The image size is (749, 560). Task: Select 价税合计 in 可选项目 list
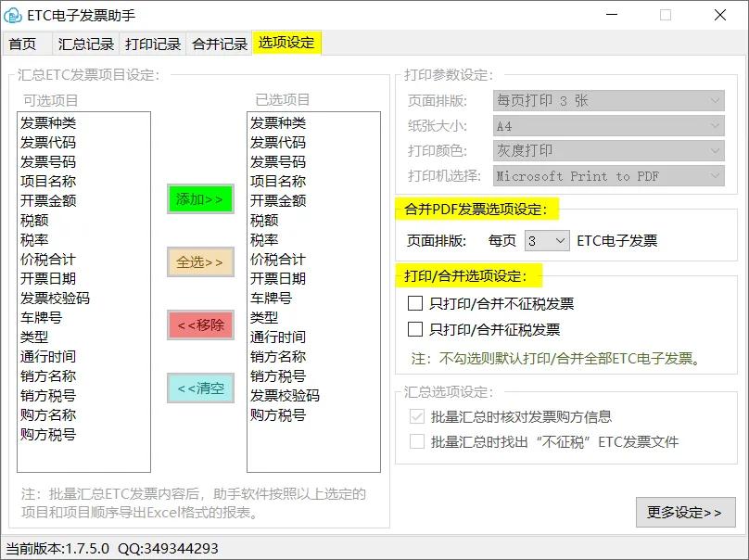point(48,260)
